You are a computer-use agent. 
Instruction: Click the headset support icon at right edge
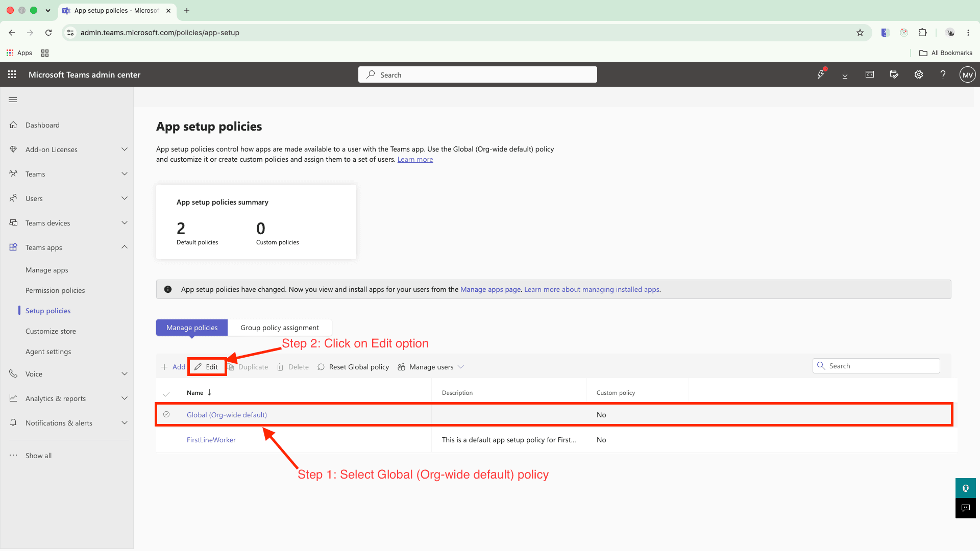(966, 488)
